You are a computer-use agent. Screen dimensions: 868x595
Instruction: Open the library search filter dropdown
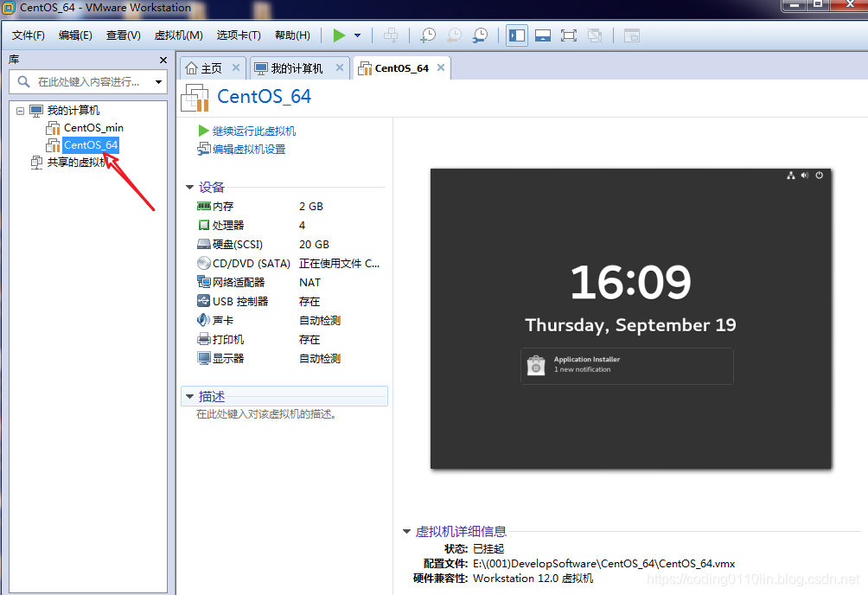[159, 82]
